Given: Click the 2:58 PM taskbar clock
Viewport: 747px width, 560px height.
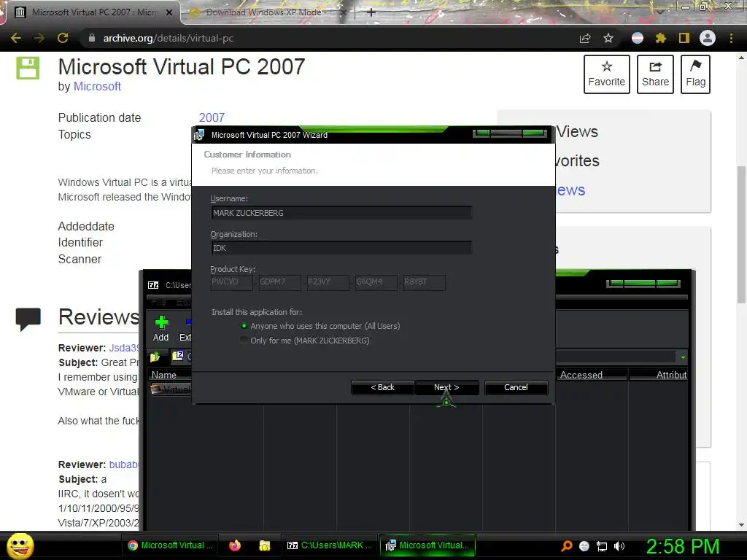Looking at the screenshot, I should (682, 545).
